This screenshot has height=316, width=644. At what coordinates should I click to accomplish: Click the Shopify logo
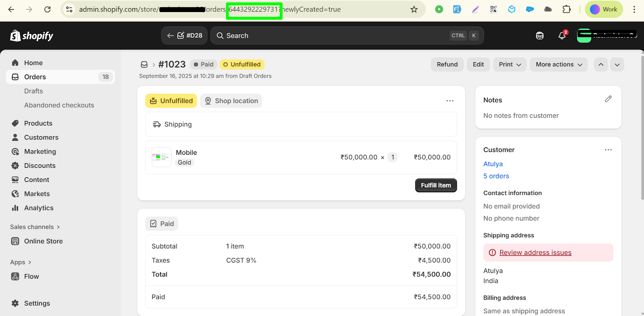(32, 36)
